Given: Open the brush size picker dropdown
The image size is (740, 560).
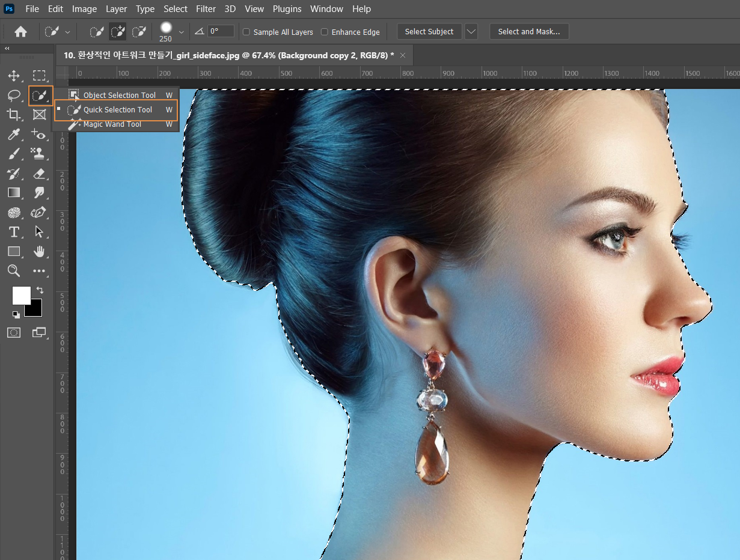Looking at the screenshot, I should [181, 32].
